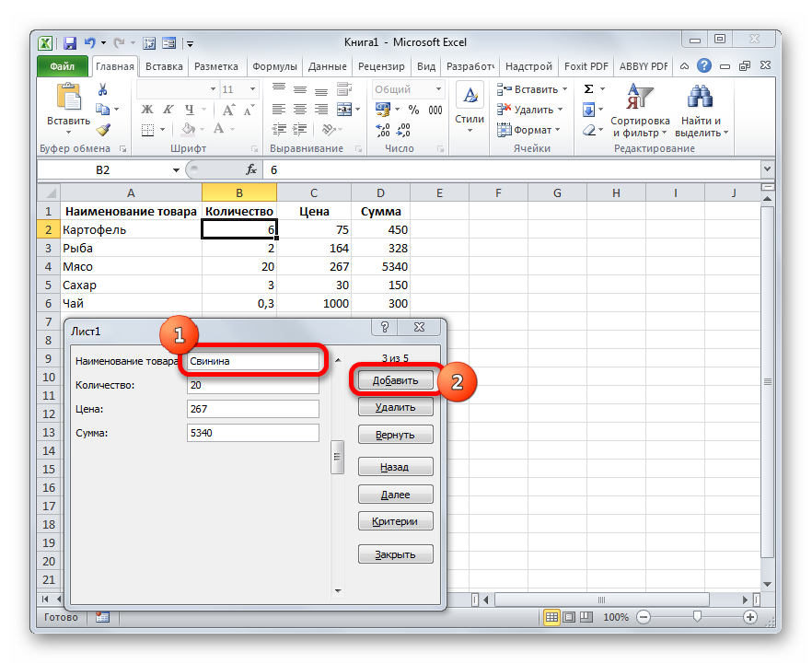Screen dimensions: 812x664
Task: Click the AutoSum sigma icon
Action: point(588,89)
